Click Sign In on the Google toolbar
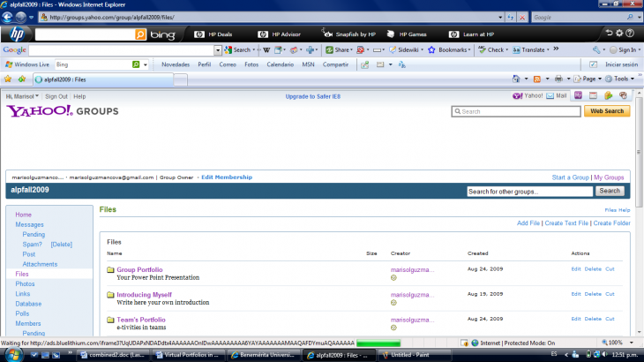644x362 pixels. (x=624, y=50)
